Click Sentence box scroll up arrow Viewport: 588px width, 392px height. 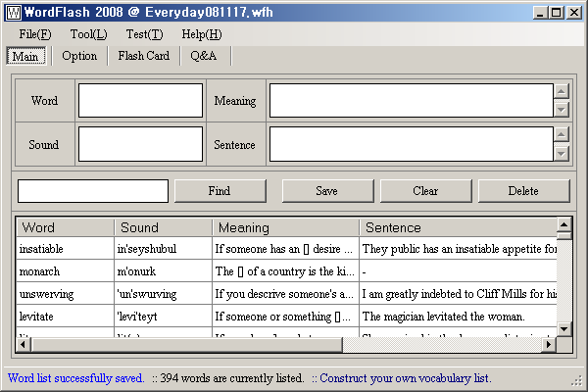click(562, 134)
